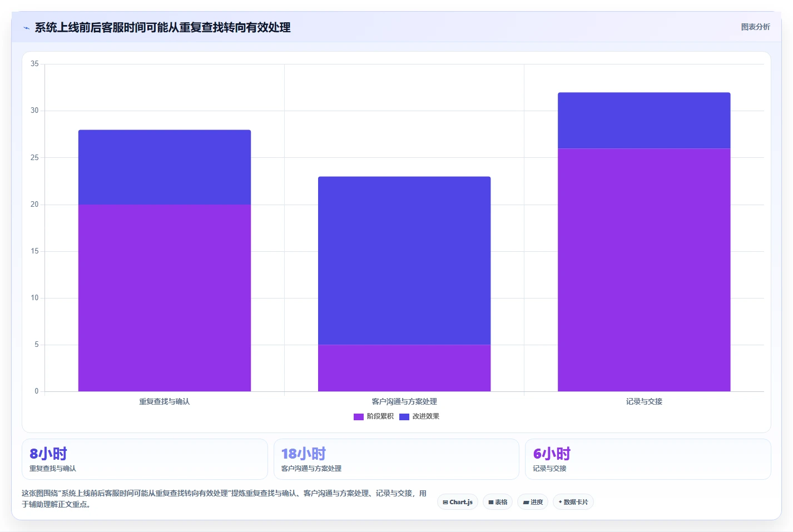Click y-axis value 30
The height and width of the screenshot is (532, 793).
(x=34, y=111)
